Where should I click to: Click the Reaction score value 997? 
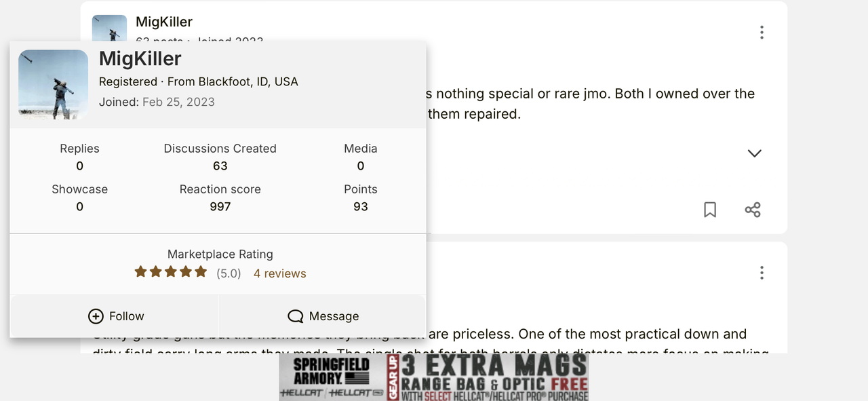point(220,207)
